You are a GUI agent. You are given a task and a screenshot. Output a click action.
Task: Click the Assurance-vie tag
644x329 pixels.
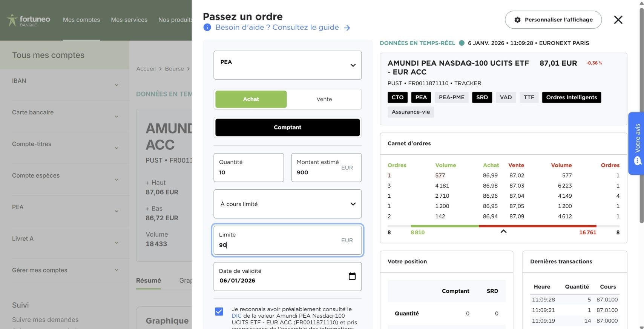click(411, 112)
